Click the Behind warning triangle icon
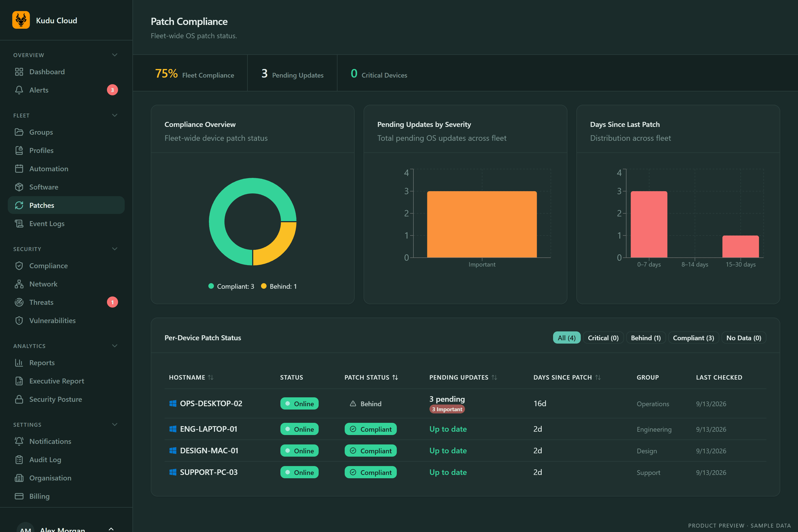Image resolution: width=798 pixels, height=532 pixels. (353, 403)
